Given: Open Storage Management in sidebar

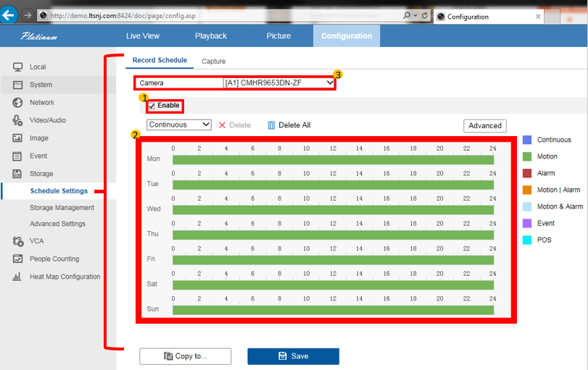Looking at the screenshot, I should pyautogui.click(x=62, y=208).
